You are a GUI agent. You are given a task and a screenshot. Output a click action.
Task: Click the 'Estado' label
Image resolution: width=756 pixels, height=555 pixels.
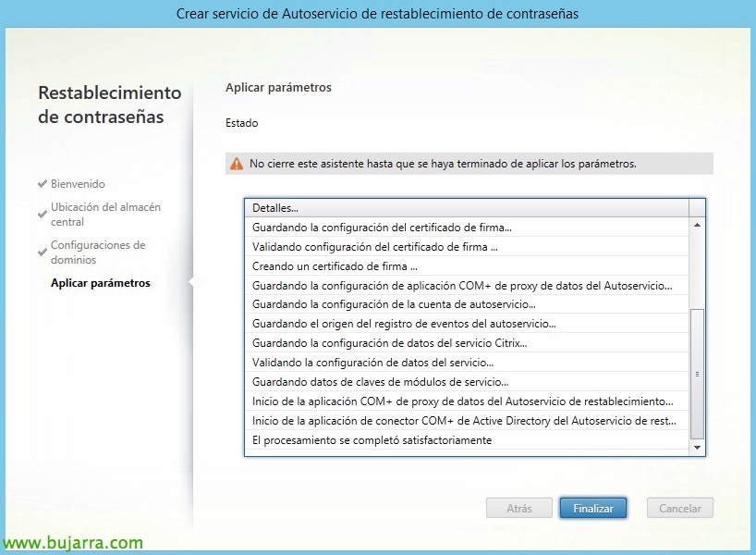tap(241, 123)
